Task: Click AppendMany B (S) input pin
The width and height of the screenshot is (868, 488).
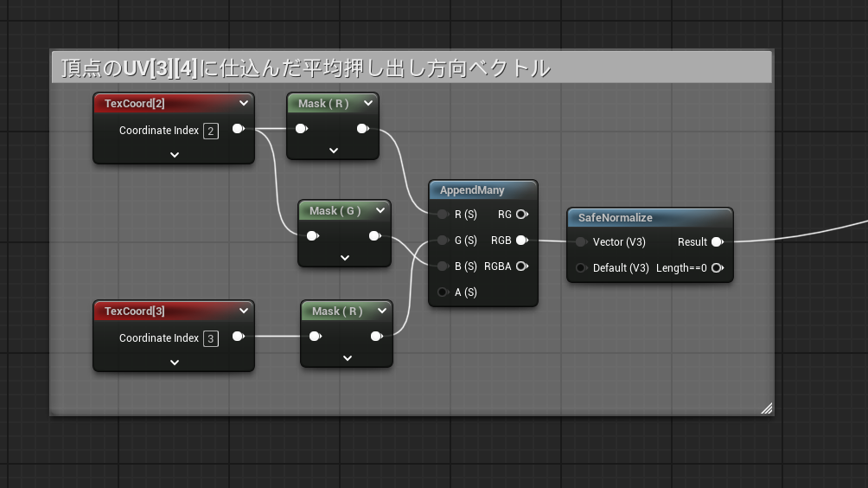Action: tap(443, 266)
